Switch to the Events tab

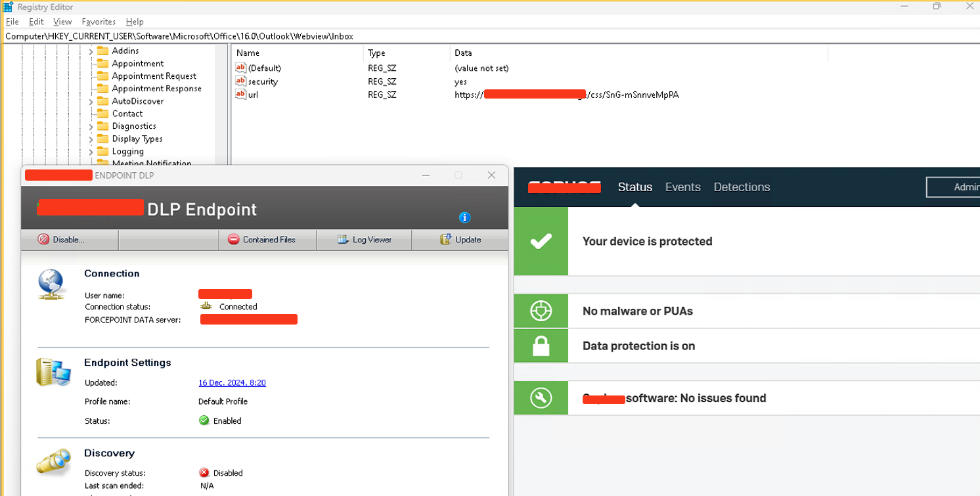(x=682, y=187)
